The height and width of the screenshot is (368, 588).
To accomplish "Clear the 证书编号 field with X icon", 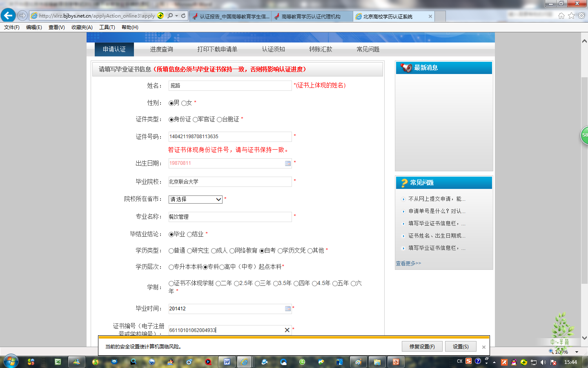I will click(x=287, y=330).
